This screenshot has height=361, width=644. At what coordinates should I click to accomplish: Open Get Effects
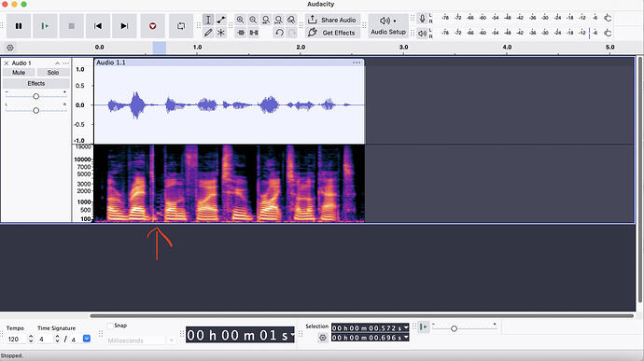[x=332, y=33]
